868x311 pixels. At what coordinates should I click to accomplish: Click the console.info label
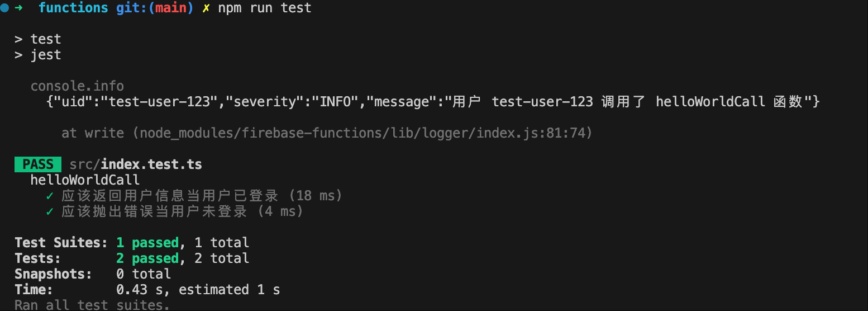pos(77,86)
